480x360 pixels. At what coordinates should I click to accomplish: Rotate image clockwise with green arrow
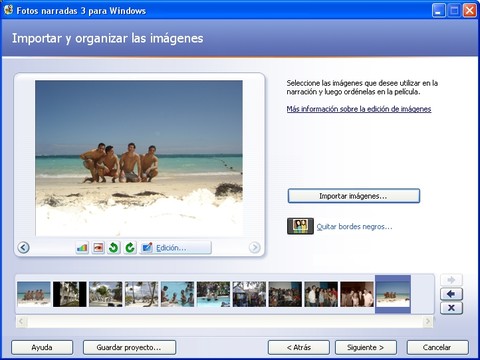tap(130, 248)
